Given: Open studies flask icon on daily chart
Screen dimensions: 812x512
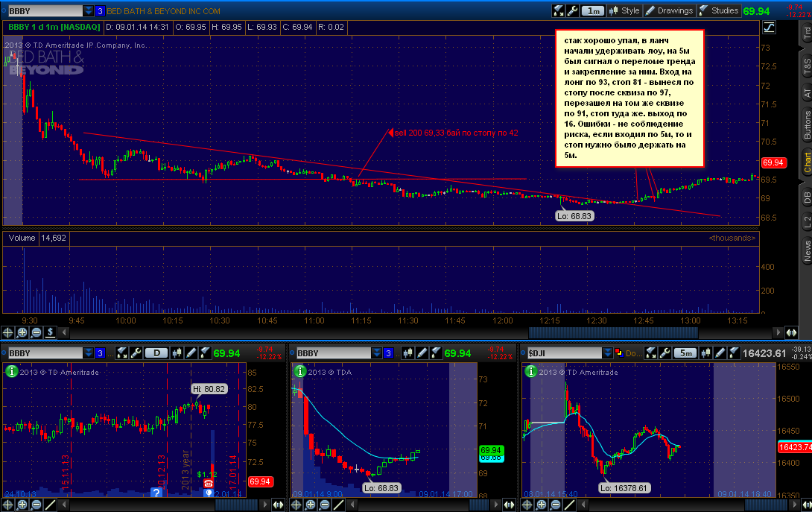Looking at the screenshot, I should pos(205,353).
